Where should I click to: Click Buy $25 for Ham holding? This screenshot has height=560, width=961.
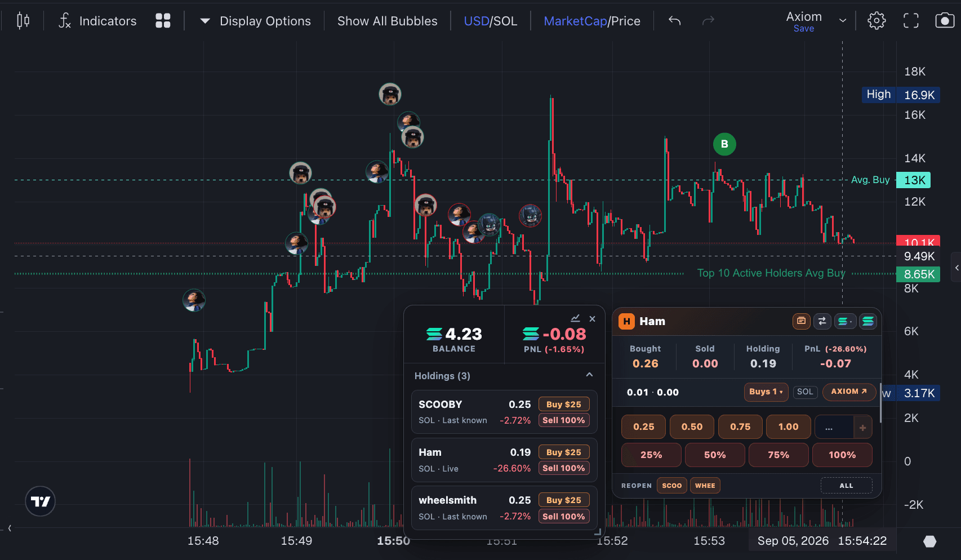[x=563, y=452]
